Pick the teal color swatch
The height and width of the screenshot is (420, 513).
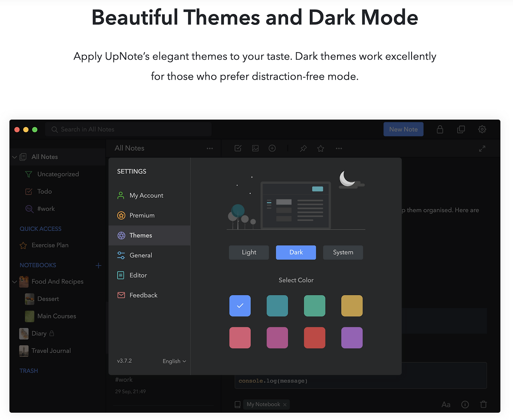point(277,306)
